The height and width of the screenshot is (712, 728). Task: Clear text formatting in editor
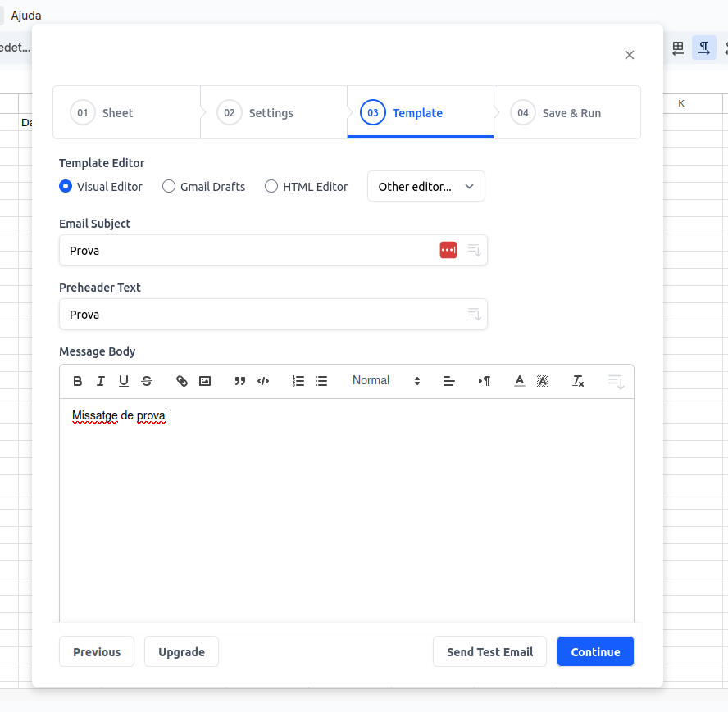point(578,381)
